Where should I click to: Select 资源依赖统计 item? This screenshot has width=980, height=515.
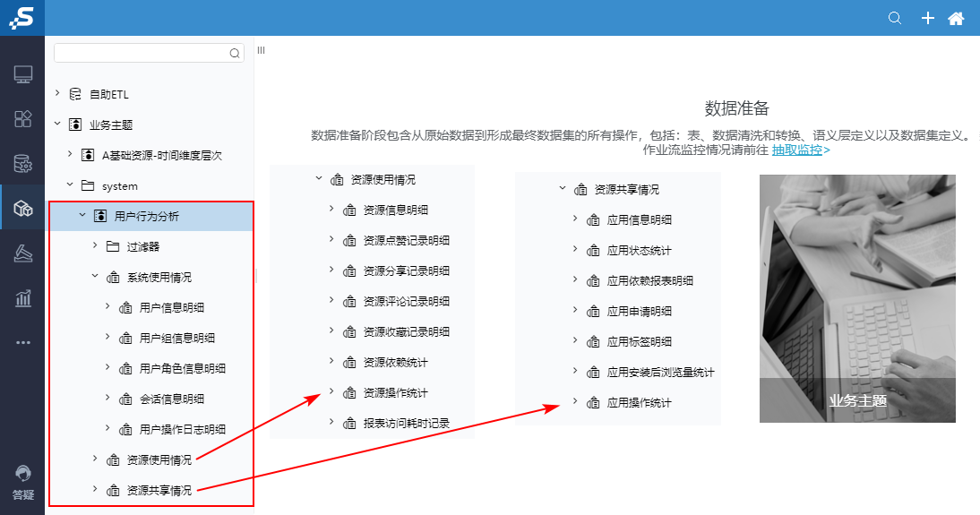(x=396, y=363)
